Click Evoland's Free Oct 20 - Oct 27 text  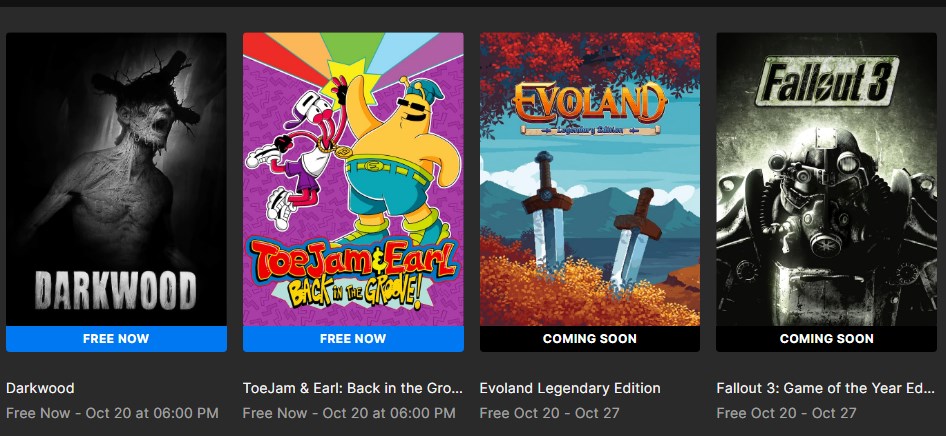(549, 414)
